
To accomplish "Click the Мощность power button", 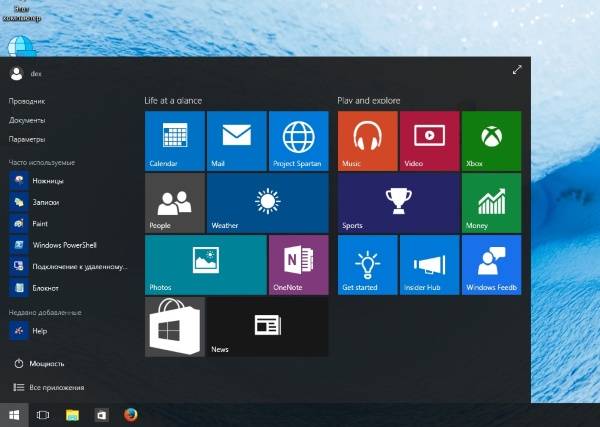I will click(39, 363).
